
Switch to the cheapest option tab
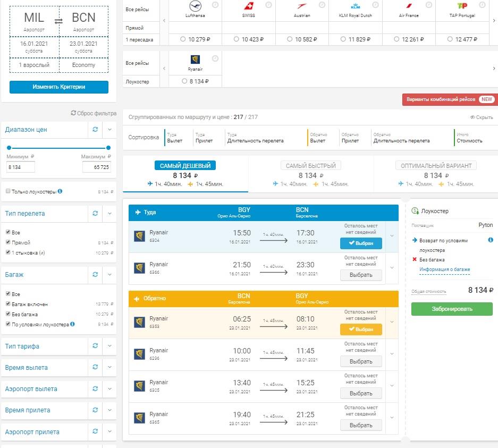[x=185, y=174]
